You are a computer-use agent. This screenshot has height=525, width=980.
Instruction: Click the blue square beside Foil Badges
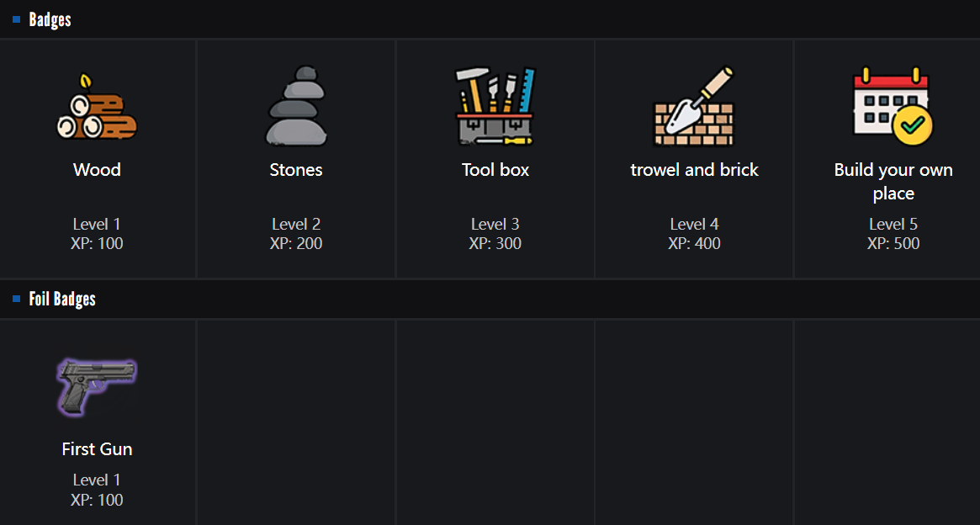tap(17, 299)
